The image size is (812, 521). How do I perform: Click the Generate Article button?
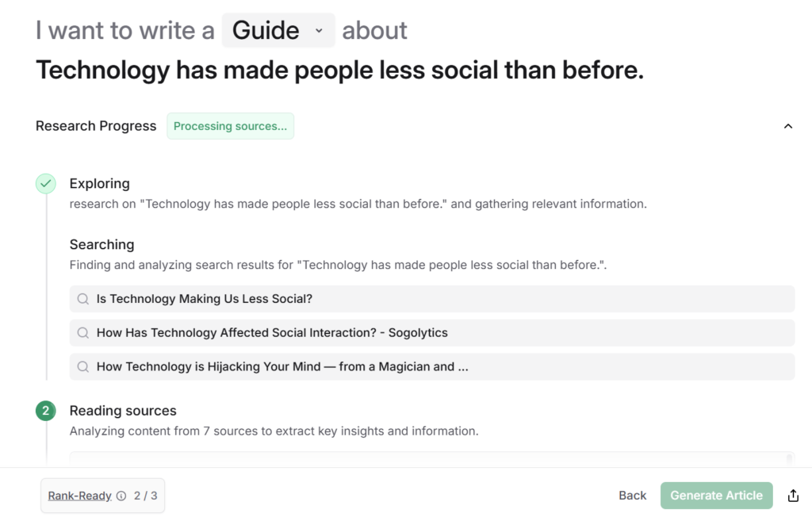click(x=716, y=496)
